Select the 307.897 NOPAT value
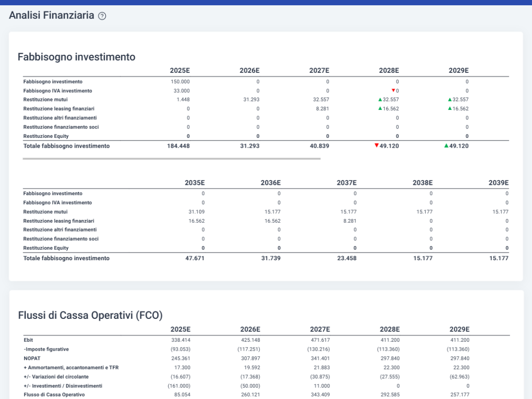Screen dimensions: 532x399 tap(250, 358)
